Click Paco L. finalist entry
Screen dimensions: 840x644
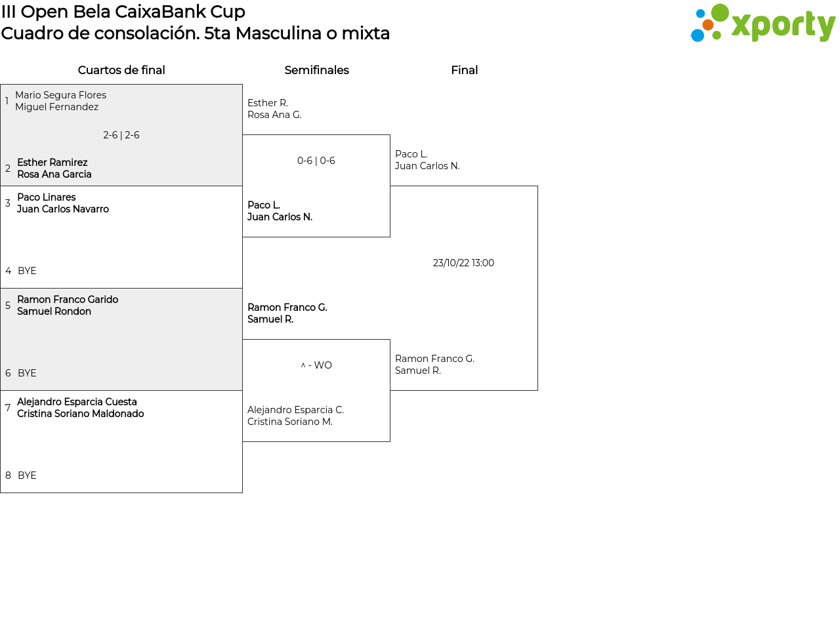427,160
